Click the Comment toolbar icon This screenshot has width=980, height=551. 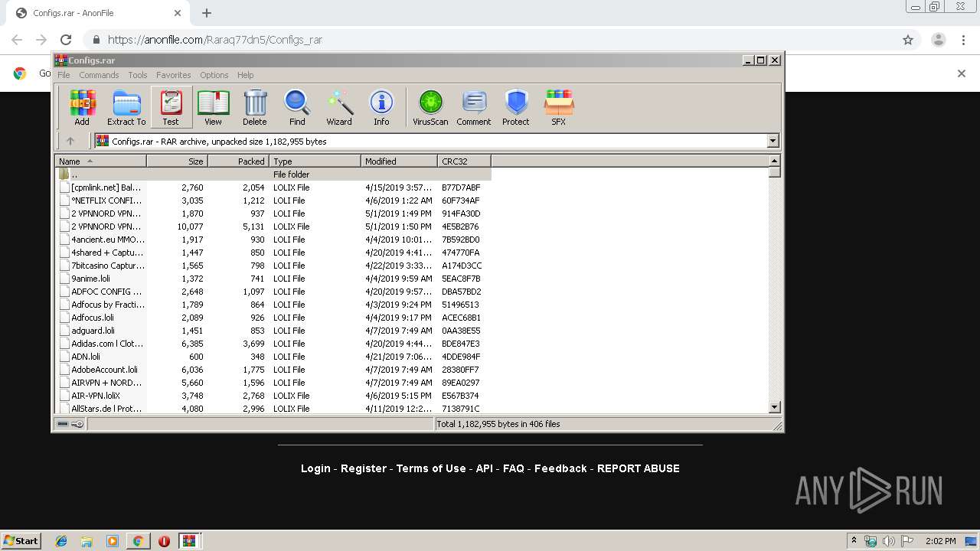(x=474, y=107)
